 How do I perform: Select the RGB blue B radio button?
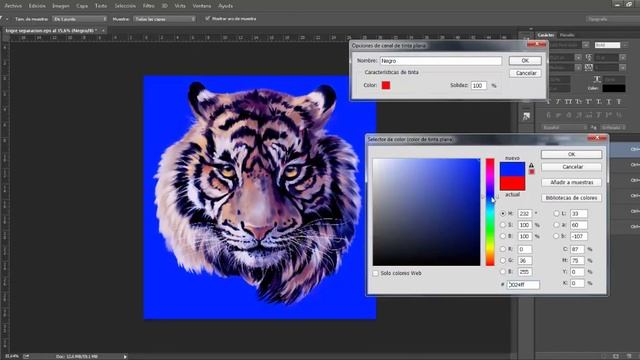tap(503, 271)
